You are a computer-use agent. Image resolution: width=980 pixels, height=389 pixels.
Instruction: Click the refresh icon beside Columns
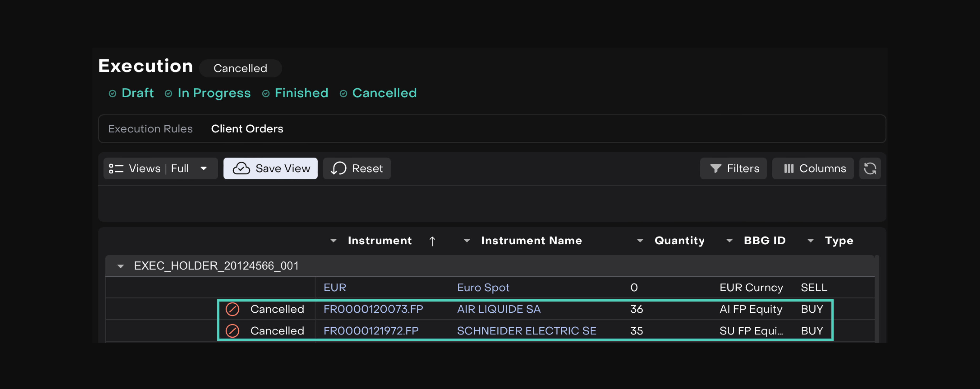(x=870, y=168)
